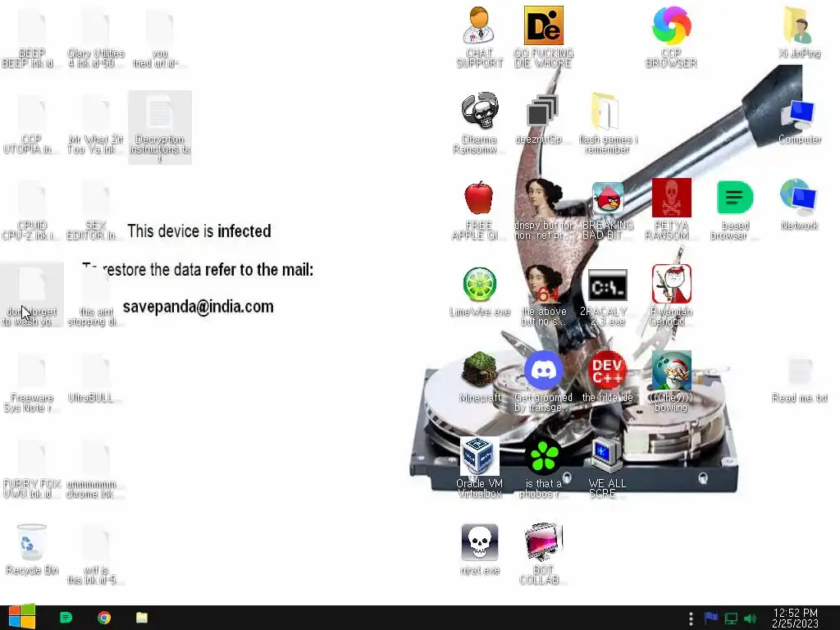Viewport: 840px width, 630px height.
Task: Open File Explorer from the taskbar
Action: point(142,618)
